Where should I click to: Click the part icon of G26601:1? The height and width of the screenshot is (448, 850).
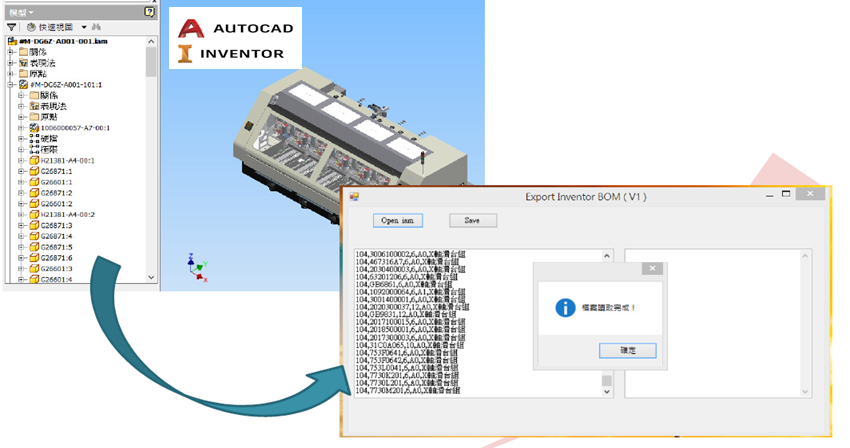34,182
